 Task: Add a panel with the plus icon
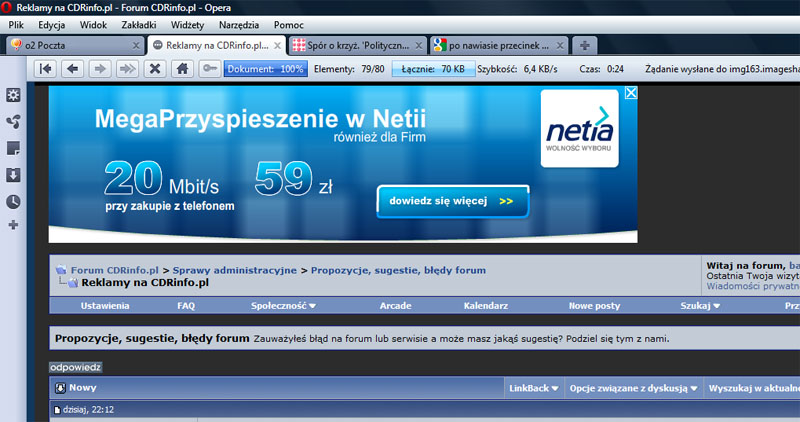click(x=13, y=225)
